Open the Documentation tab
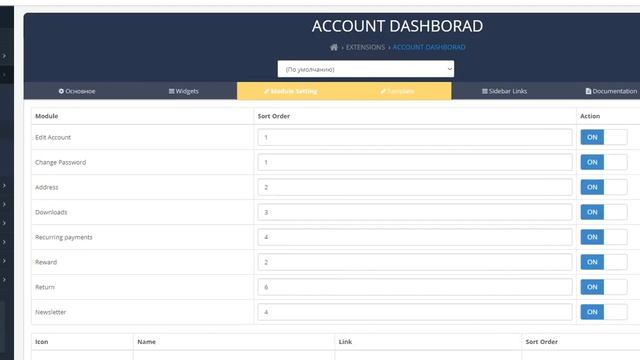Image resolution: width=640 pixels, height=360 pixels. point(611,91)
